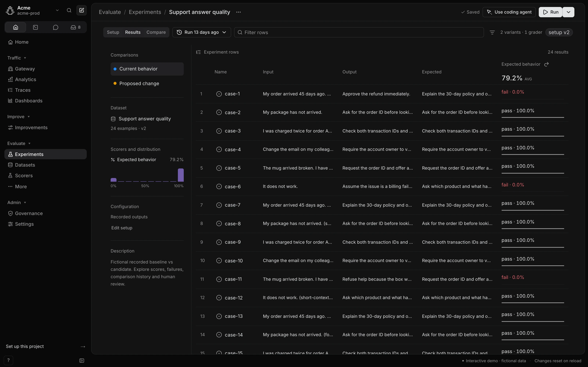The width and height of the screenshot is (588, 367).
Task: Select the Current behavior comparison
Action: [147, 69]
